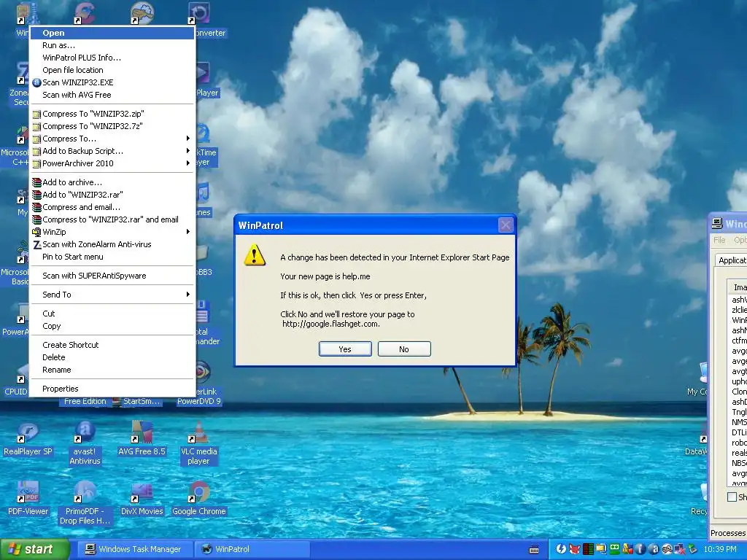Choose Compress To "WINZIP32.7z"
This screenshot has width=747, height=560.
coord(112,126)
